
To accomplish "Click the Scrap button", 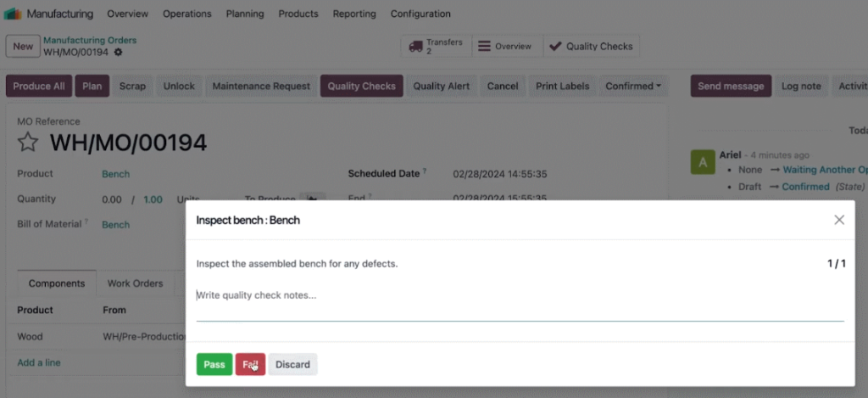I will (132, 86).
